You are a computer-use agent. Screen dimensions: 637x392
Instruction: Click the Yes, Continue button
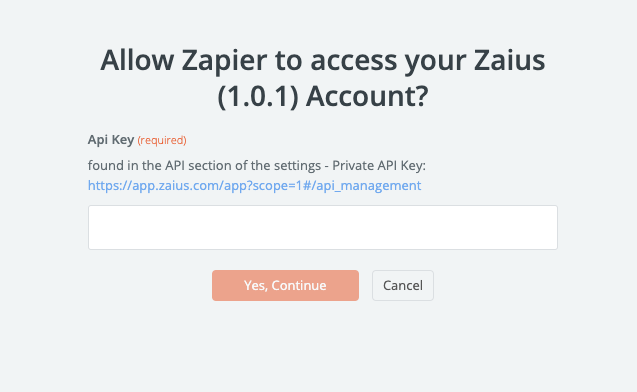285,285
